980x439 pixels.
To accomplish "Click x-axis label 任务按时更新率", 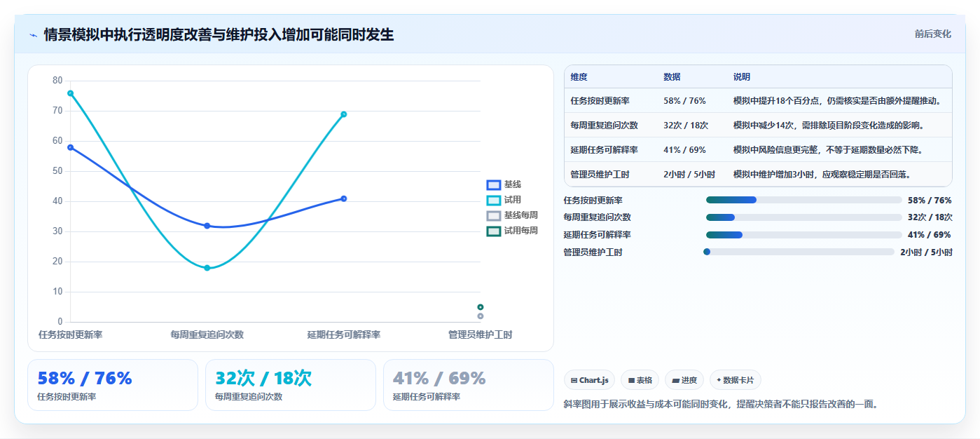I will (x=70, y=335).
